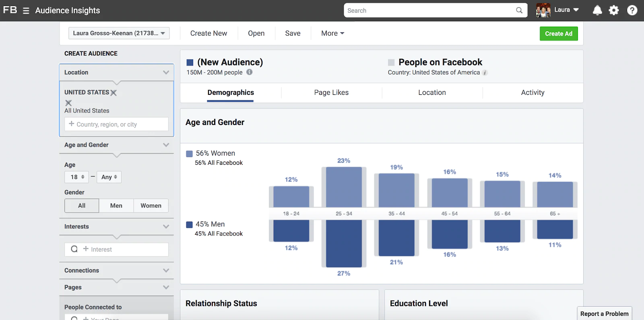
Task: Expand the Pages section
Action: point(166,287)
